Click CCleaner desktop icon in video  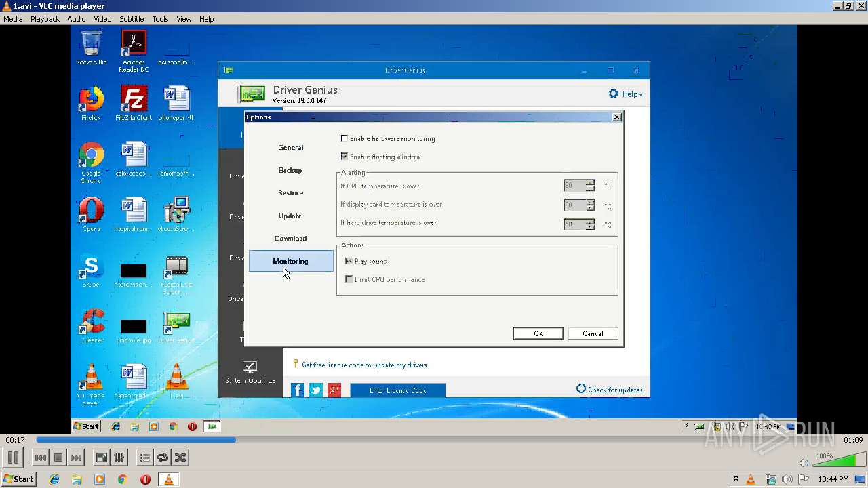[92, 327]
